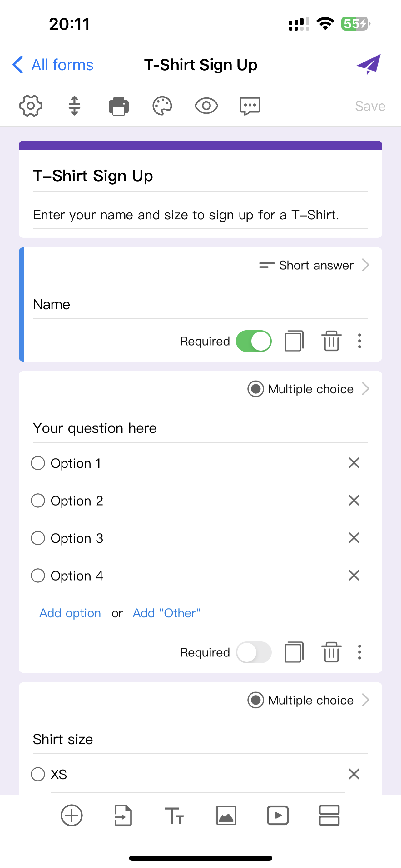Click the Add option link
This screenshot has height=868, width=401.
click(70, 613)
